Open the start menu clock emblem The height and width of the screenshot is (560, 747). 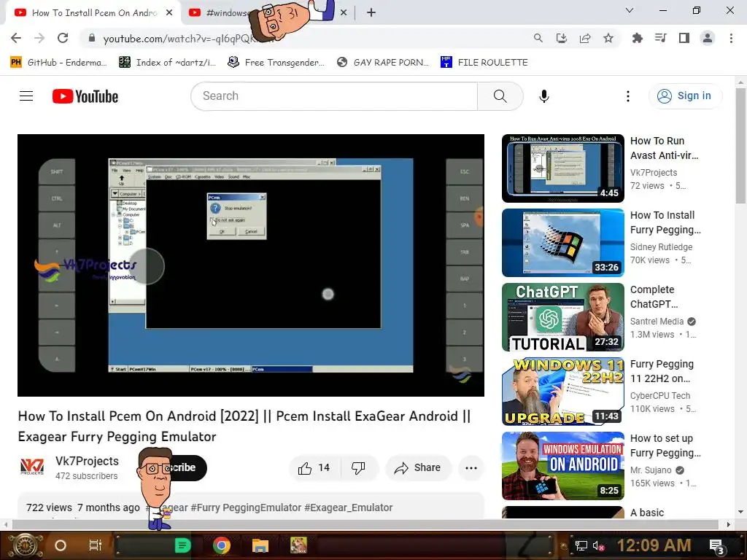coord(26,545)
